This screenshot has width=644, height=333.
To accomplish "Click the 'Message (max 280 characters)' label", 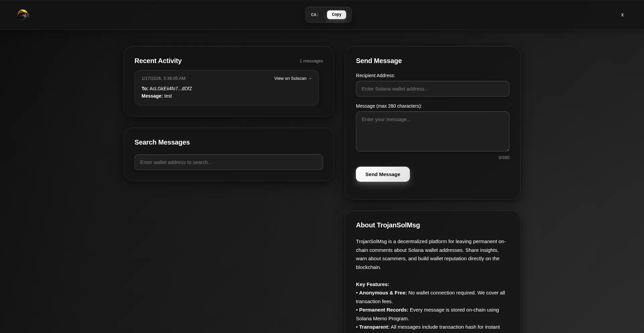I will pos(389,106).
